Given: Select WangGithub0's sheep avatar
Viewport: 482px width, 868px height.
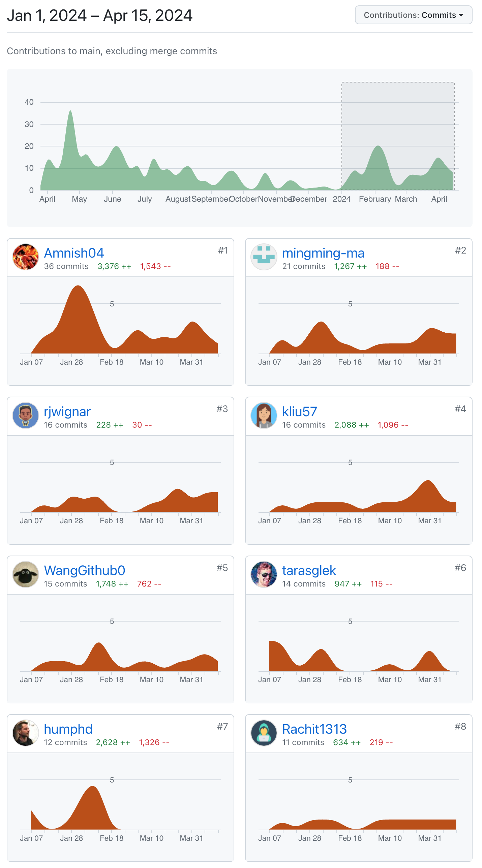Looking at the screenshot, I should [26, 574].
